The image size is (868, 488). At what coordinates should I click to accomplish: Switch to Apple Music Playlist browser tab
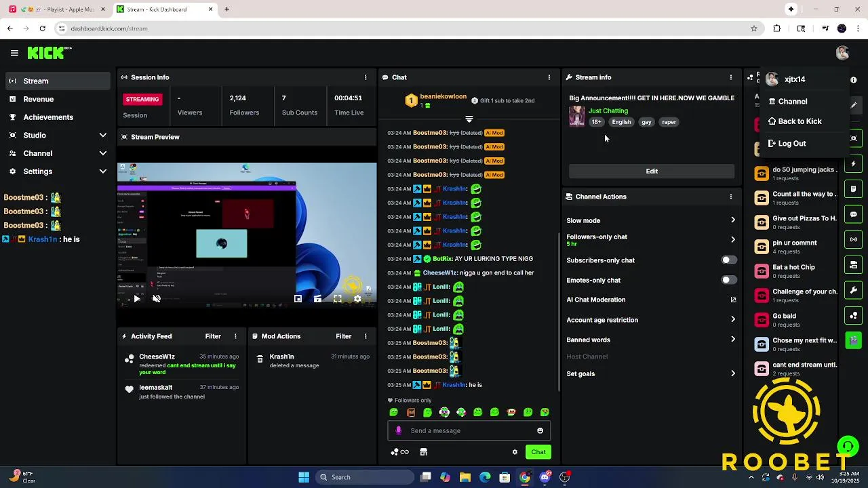58,9
